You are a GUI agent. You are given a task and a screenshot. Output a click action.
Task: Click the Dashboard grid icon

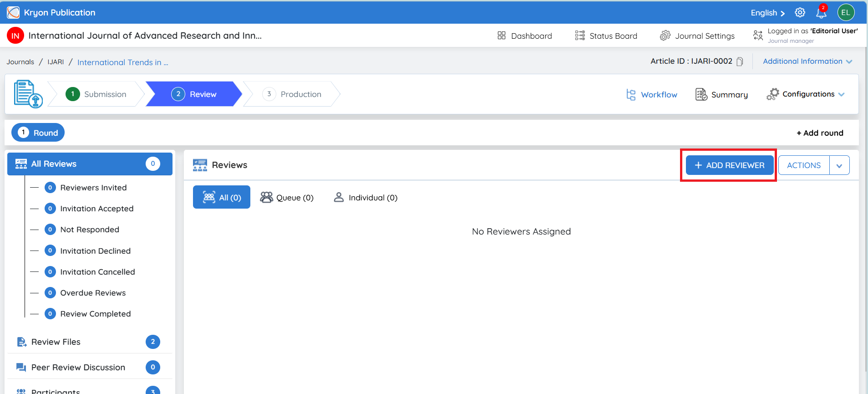click(x=502, y=36)
